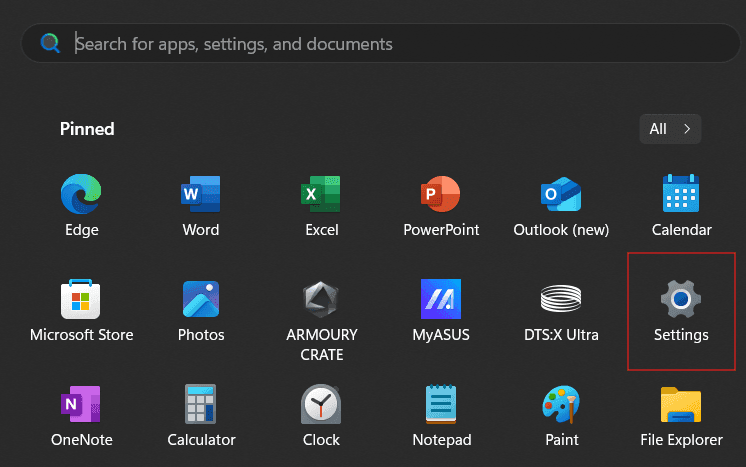Open Edge from the pinned apps
The height and width of the screenshot is (467, 746).
click(81, 205)
